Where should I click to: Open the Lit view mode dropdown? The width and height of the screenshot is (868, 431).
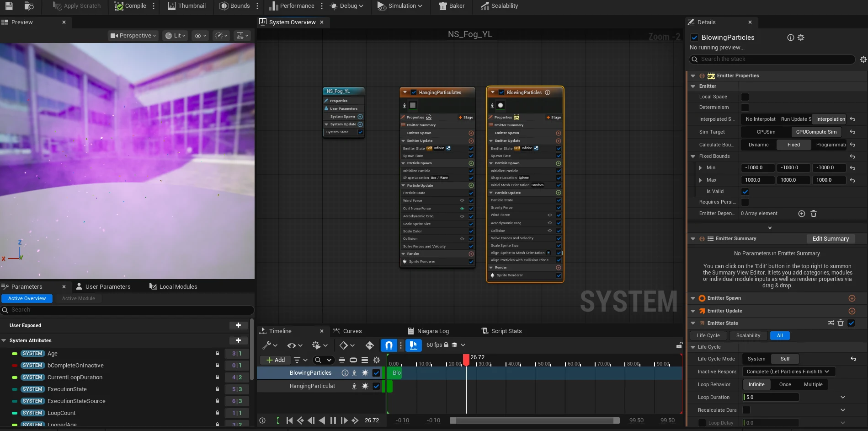pos(176,36)
